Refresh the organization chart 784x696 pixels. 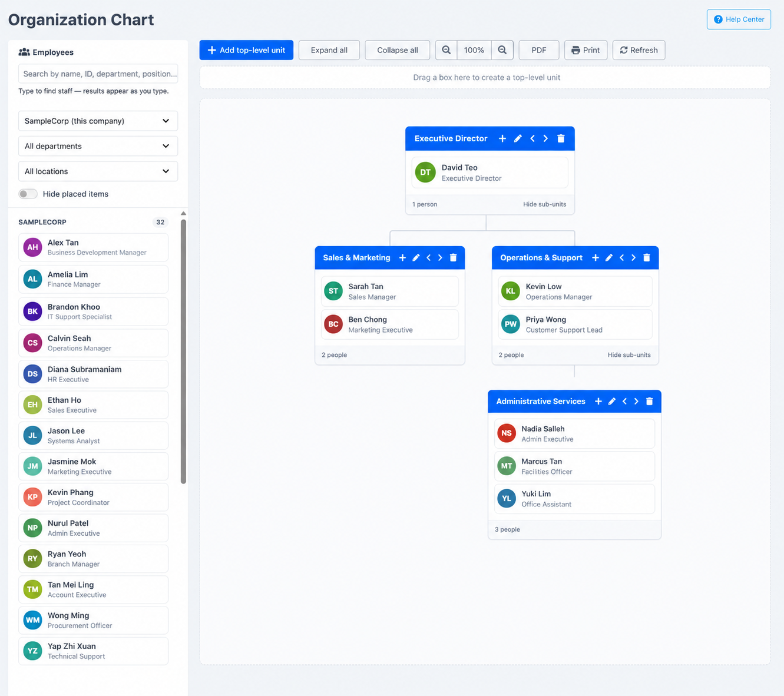tap(639, 50)
